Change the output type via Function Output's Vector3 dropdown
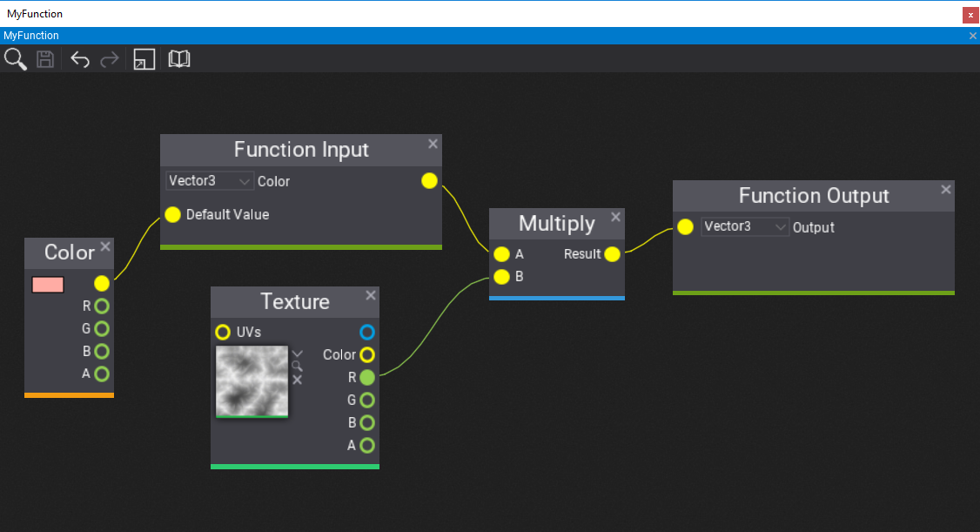The image size is (980, 532). point(744,226)
